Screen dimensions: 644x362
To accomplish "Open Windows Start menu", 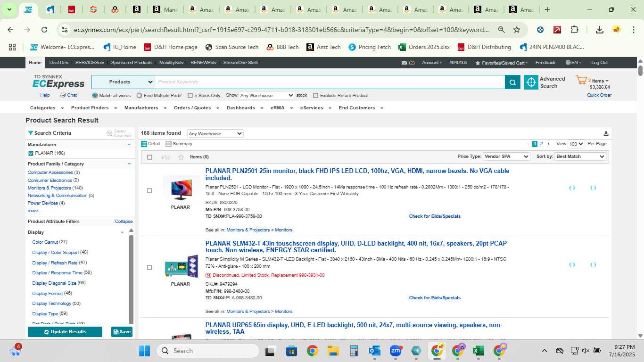I will pos(144,351).
